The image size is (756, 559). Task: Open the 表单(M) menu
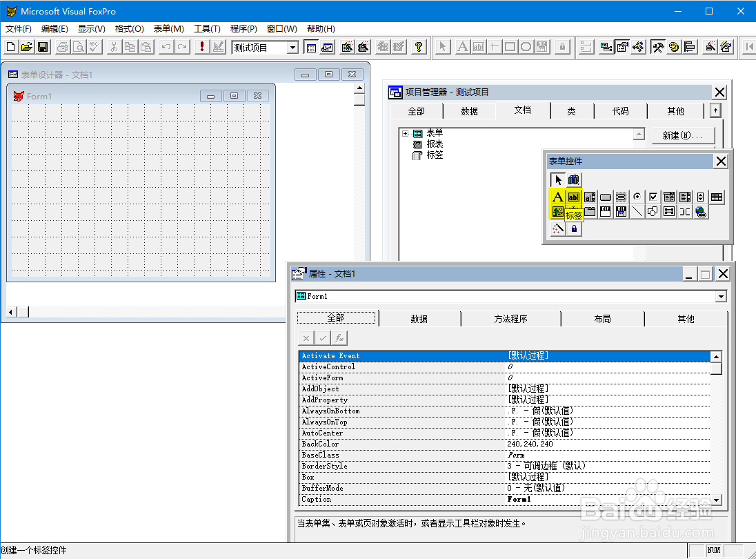pos(169,29)
